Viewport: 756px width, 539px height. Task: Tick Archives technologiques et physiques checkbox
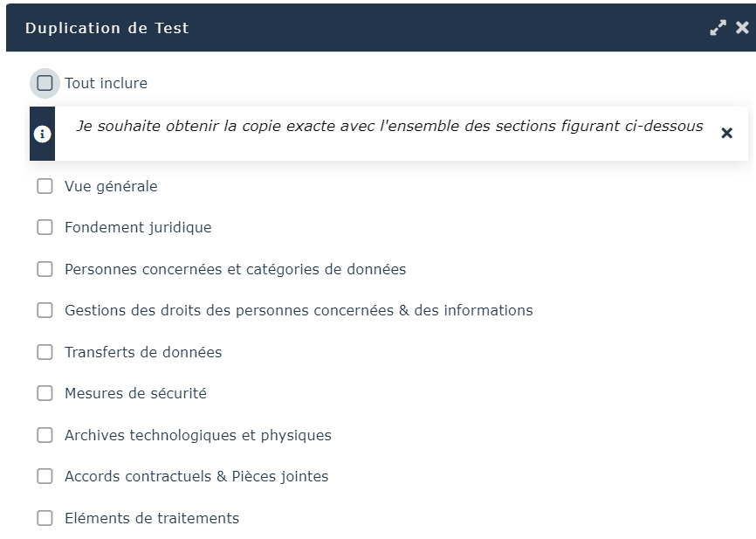(x=45, y=435)
